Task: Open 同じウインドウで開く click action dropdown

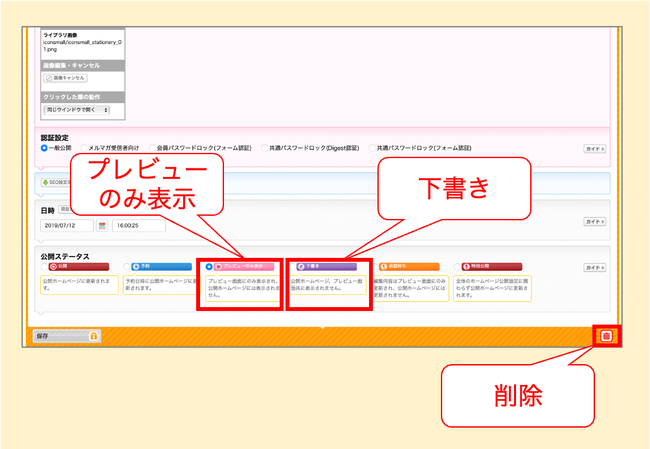Action: (x=77, y=109)
